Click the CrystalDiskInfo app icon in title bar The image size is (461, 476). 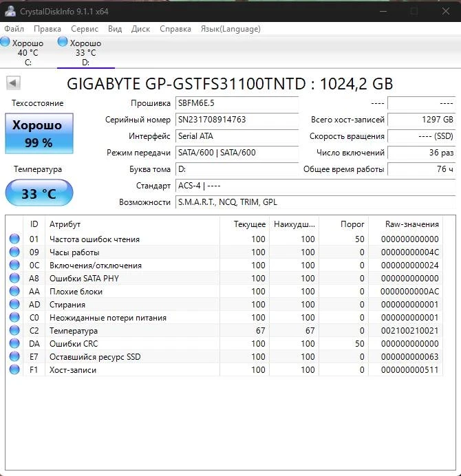pyautogui.click(x=10, y=11)
